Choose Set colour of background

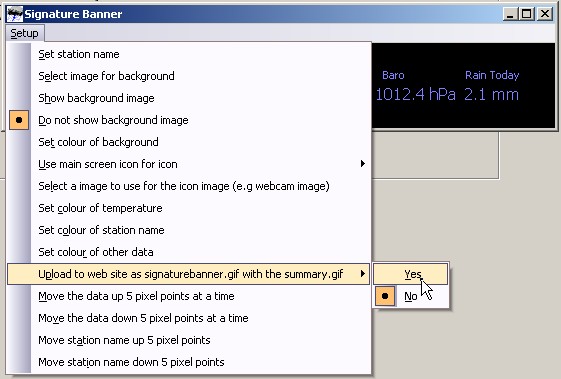[189, 142]
